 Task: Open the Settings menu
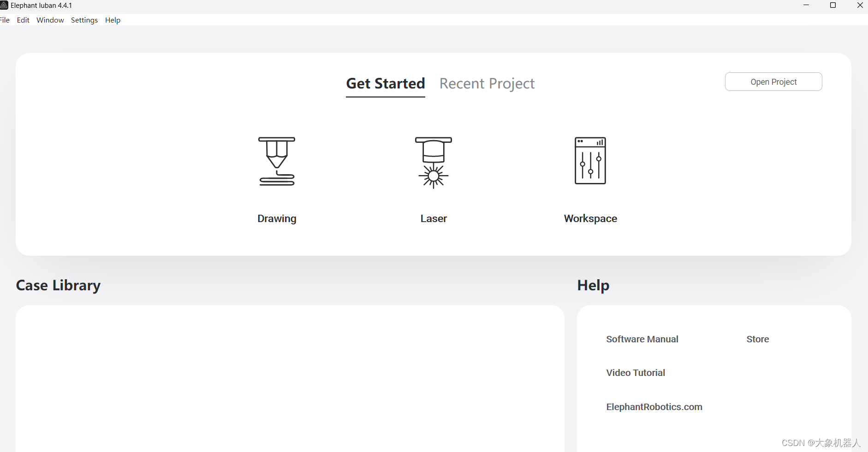click(84, 20)
